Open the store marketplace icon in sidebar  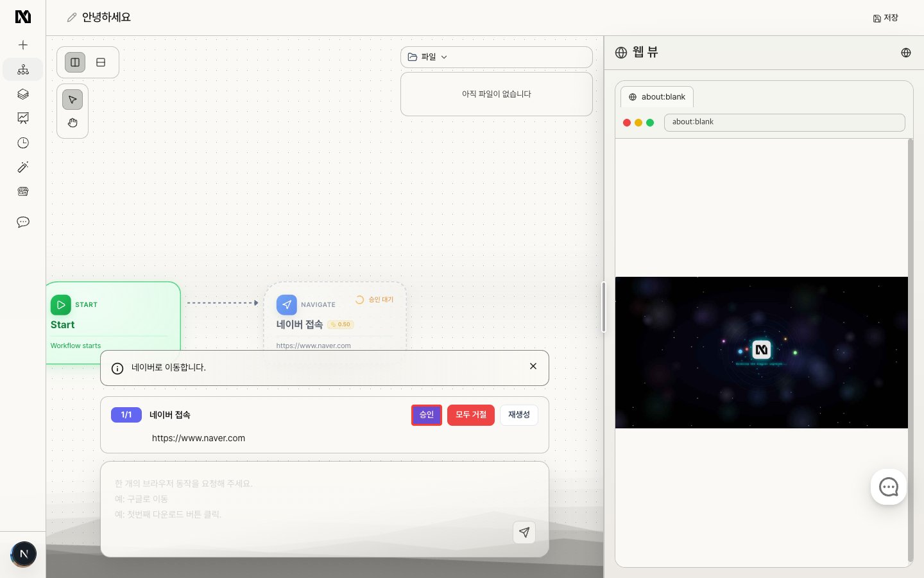click(23, 191)
